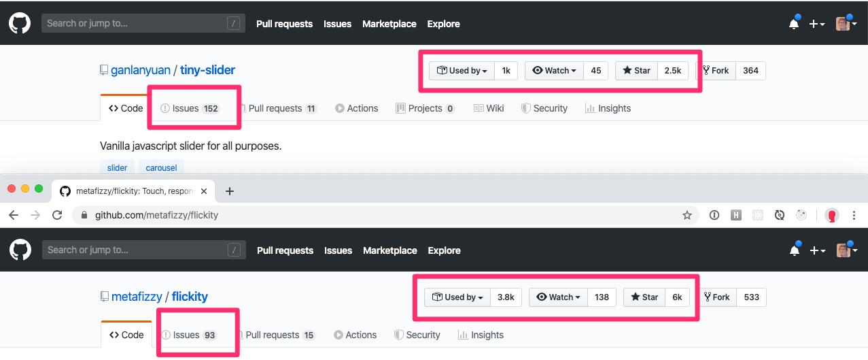The image size is (868, 360).
Task: Click the 364 forks count
Action: [x=750, y=71]
